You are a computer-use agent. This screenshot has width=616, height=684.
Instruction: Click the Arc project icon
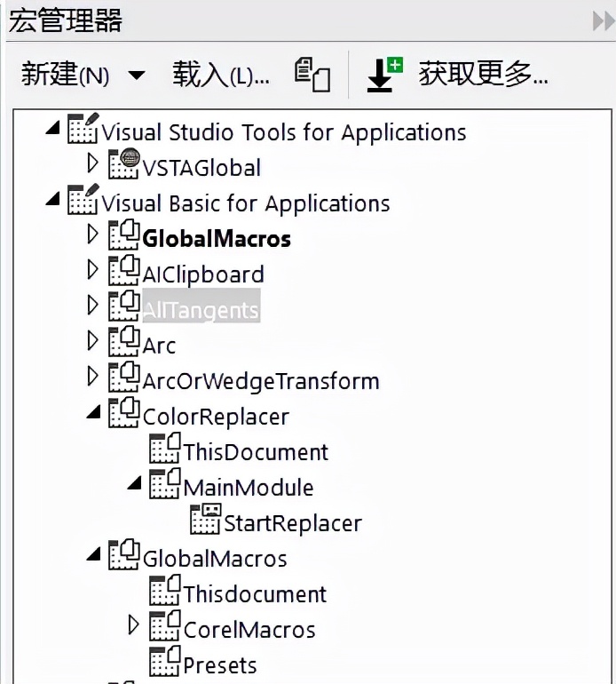[123, 342]
